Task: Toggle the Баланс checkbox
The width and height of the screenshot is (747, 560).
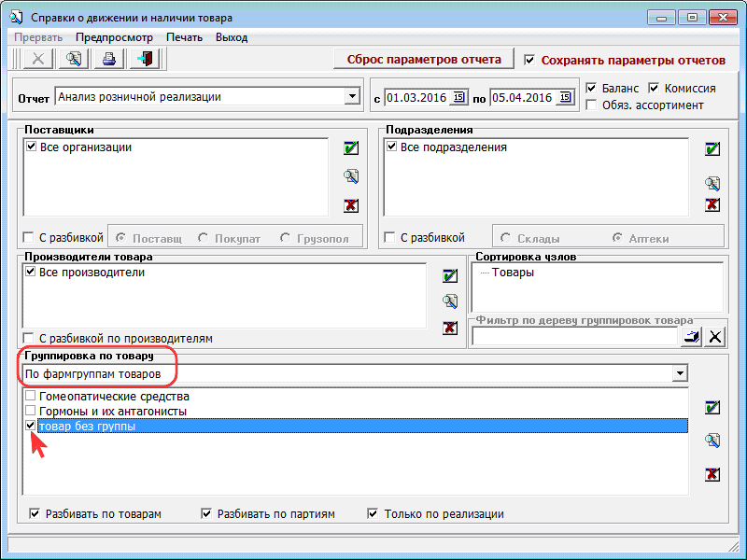Action: click(592, 89)
